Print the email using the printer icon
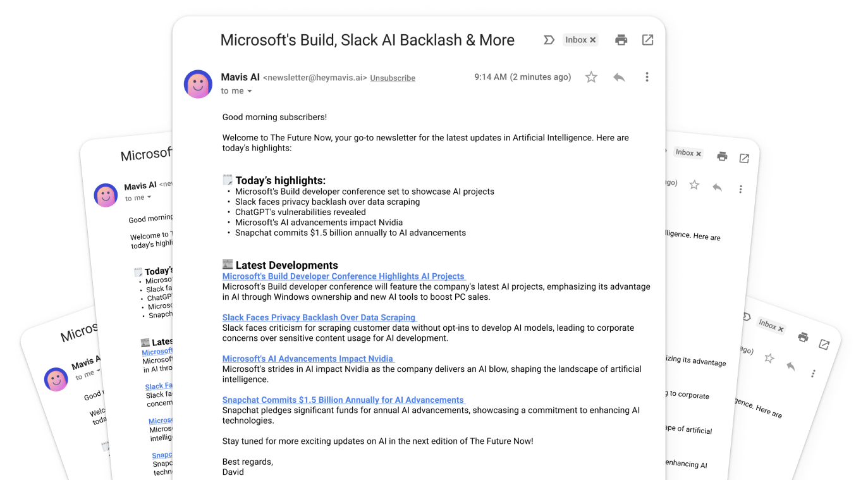This screenshot has height=480, width=868. click(x=621, y=40)
